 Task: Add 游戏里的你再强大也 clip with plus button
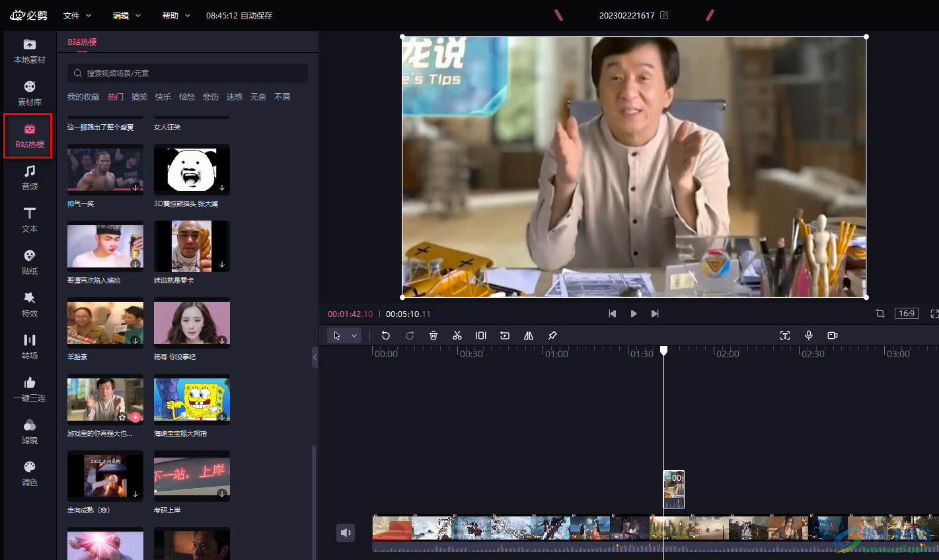point(135,417)
